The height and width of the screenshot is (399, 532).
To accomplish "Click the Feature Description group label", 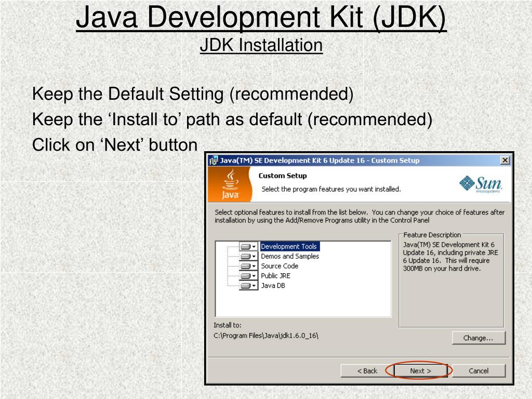I will click(432, 235).
